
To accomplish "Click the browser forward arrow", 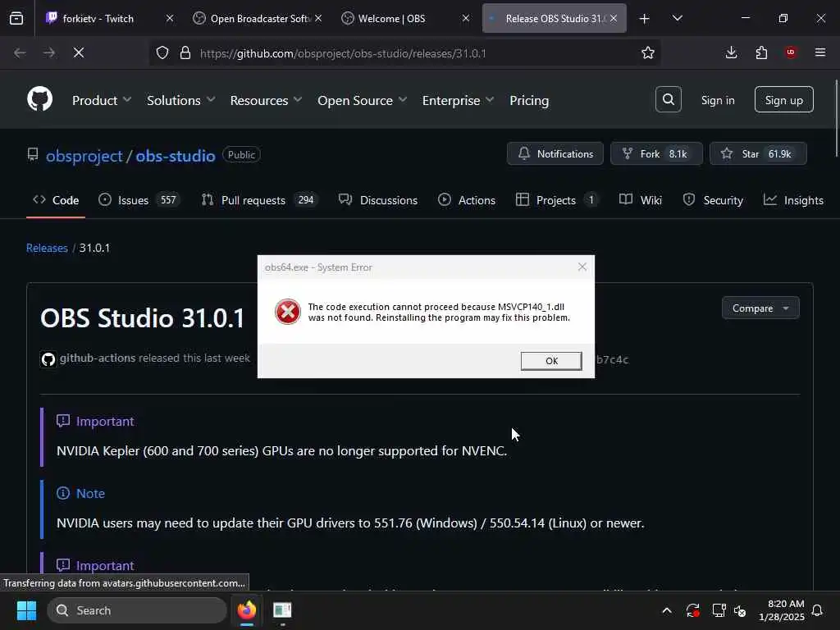I will (48, 52).
